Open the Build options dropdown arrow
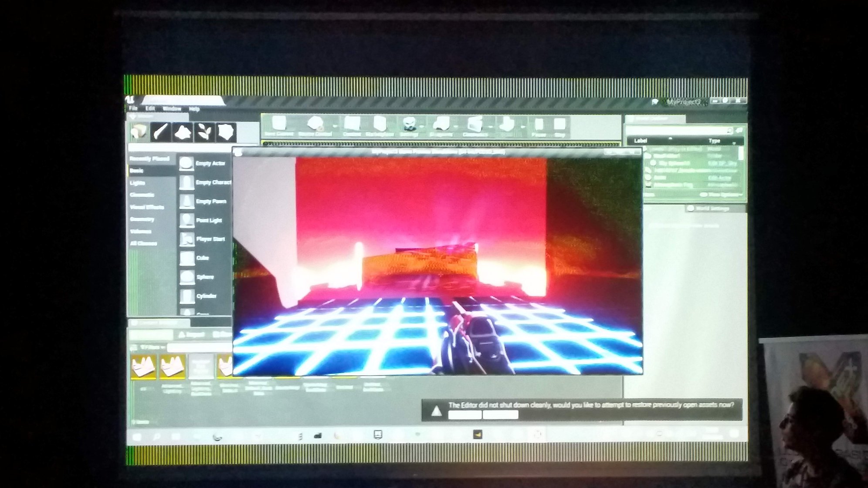 (522, 127)
